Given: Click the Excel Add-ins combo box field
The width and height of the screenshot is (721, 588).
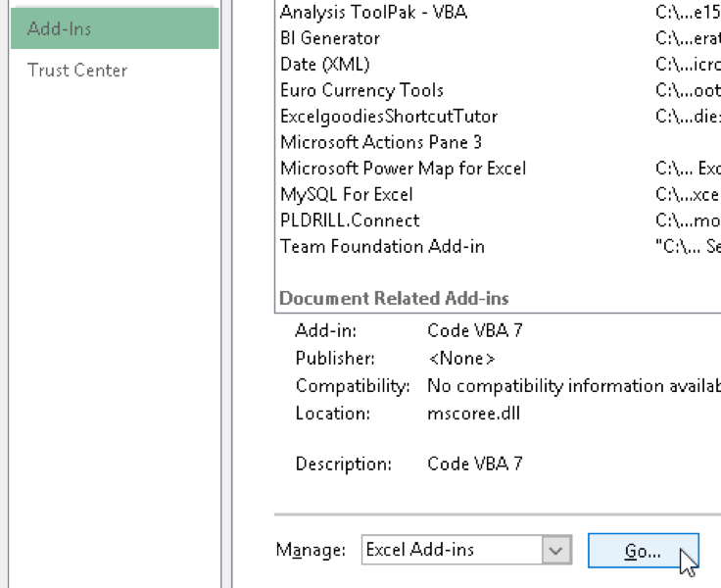Looking at the screenshot, I should [452, 551].
